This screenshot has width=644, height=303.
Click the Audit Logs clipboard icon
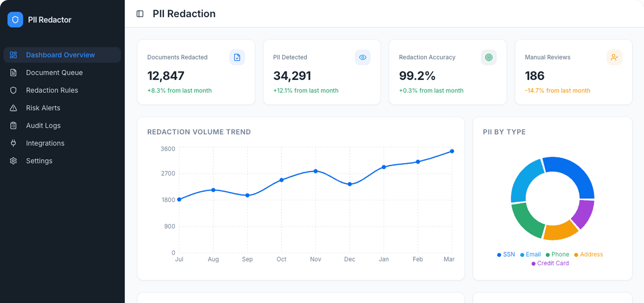[13, 126]
